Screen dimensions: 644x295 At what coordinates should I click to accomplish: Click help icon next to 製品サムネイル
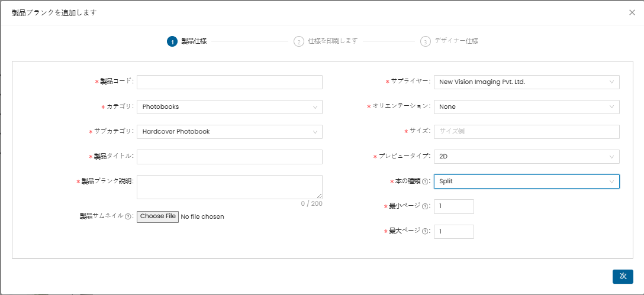pos(128,217)
